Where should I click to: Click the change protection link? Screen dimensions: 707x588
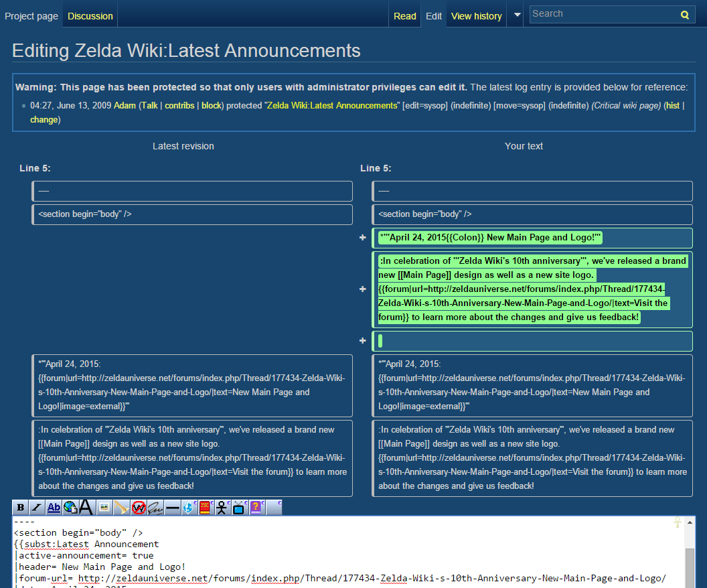[x=44, y=119]
